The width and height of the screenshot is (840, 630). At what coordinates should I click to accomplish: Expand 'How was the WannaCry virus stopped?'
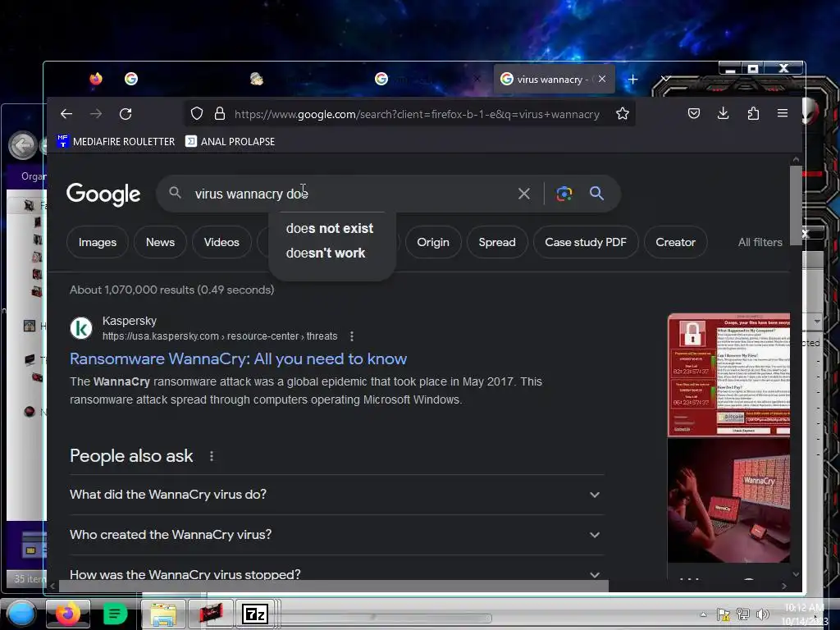click(336, 573)
